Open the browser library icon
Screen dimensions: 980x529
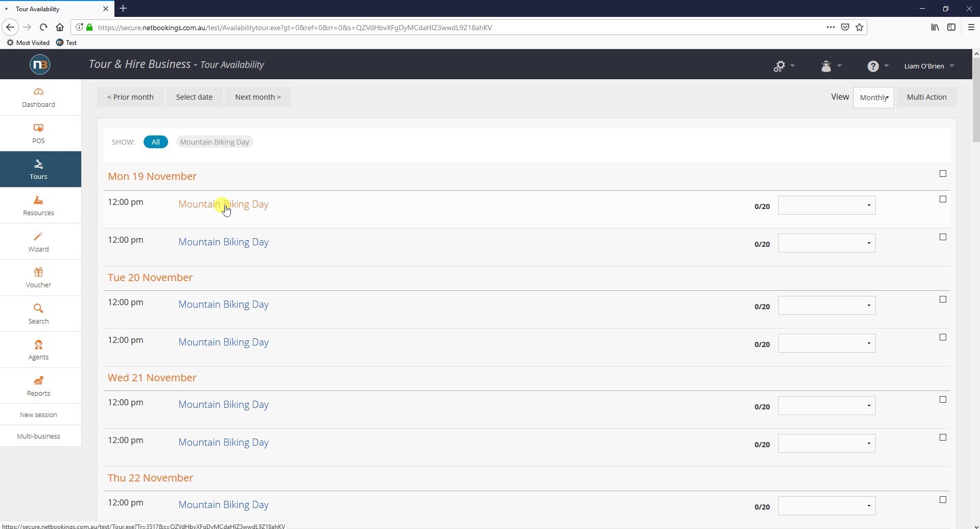pyautogui.click(x=935, y=27)
